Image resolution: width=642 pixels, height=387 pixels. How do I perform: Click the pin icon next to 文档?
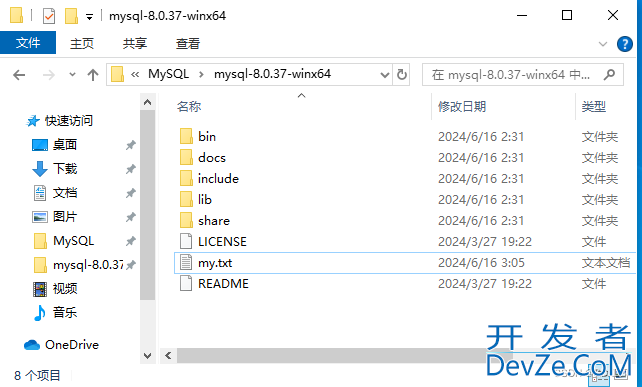pos(130,193)
